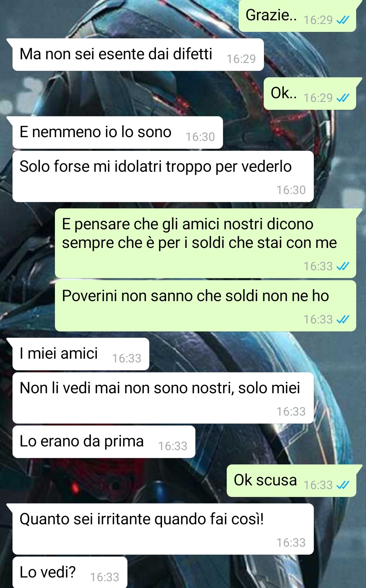This screenshot has height=588, width=366.
Task: Tap the 'Ok scusa' sent message
Action: (291, 481)
